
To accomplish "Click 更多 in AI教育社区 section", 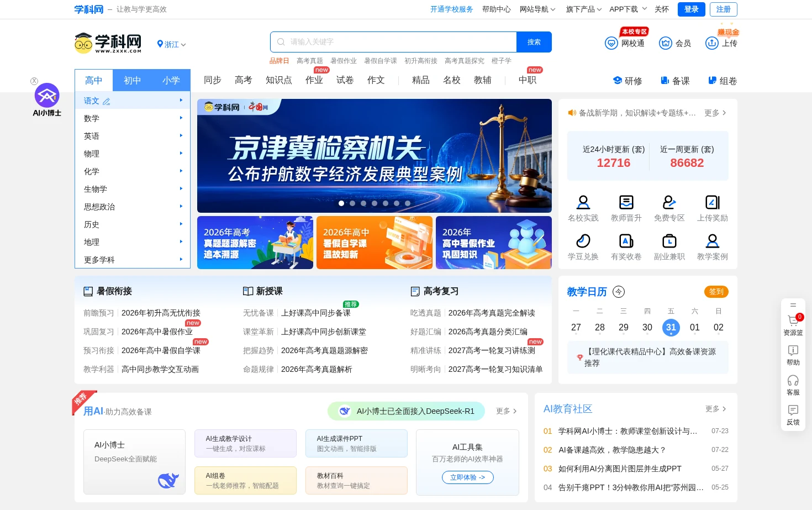I will (x=716, y=409).
